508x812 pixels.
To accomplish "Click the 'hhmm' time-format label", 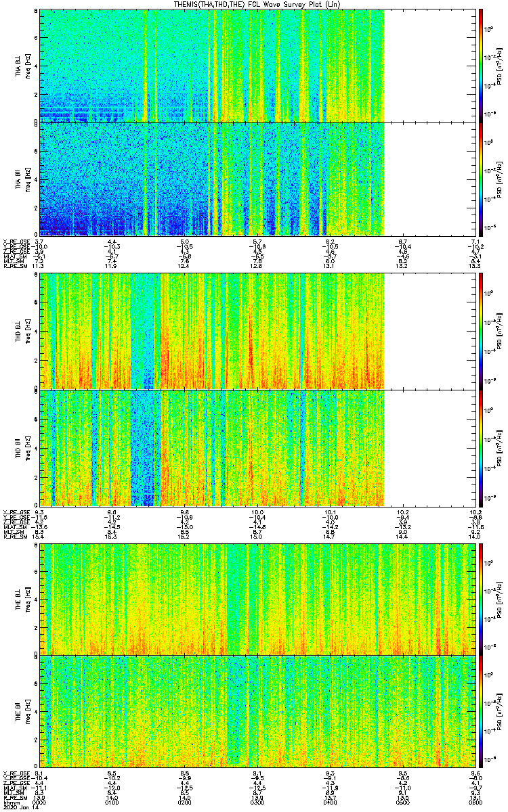I will (x=10, y=802).
